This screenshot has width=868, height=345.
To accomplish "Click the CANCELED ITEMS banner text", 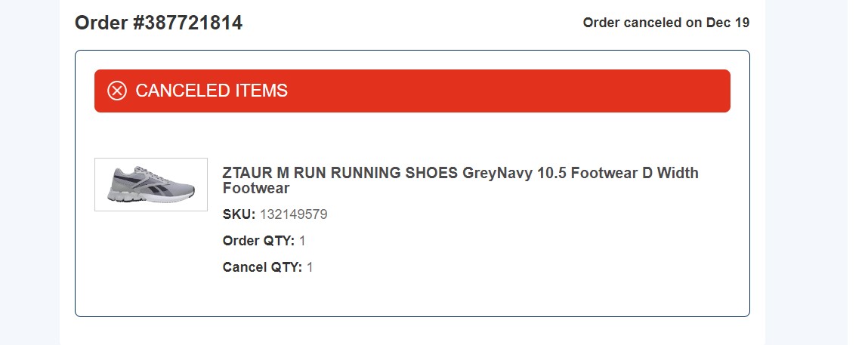I will click(212, 91).
